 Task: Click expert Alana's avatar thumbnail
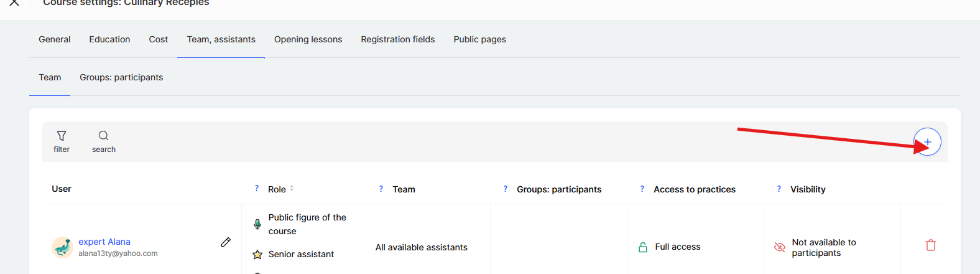[x=62, y=247]
